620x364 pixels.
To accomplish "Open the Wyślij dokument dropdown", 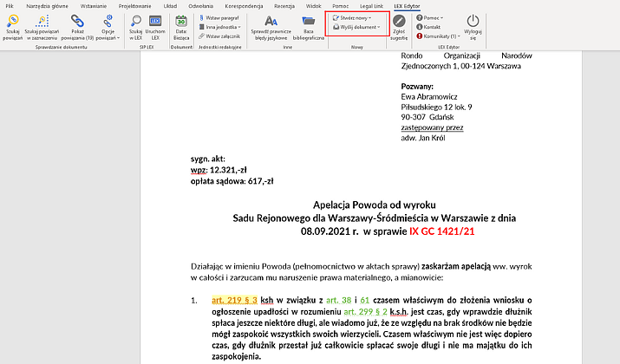I will click(x=356, y=27).
